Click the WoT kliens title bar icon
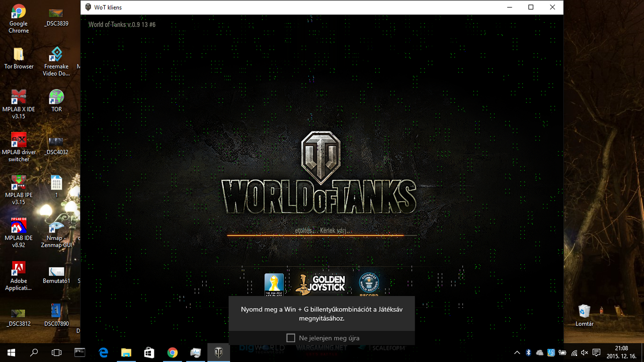 pos(89,8)
